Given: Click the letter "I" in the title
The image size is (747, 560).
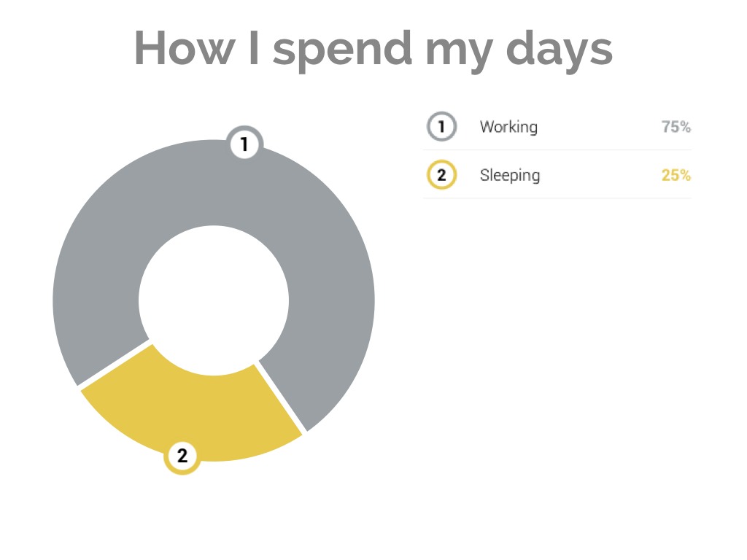Looking at the screenshot, I should coord(254,48).
